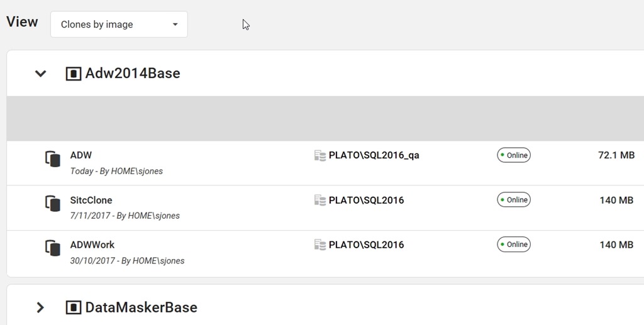Click the DataMaskerBase image title
The width and height of the screenshot is (644, 325).
coord(141,307)
